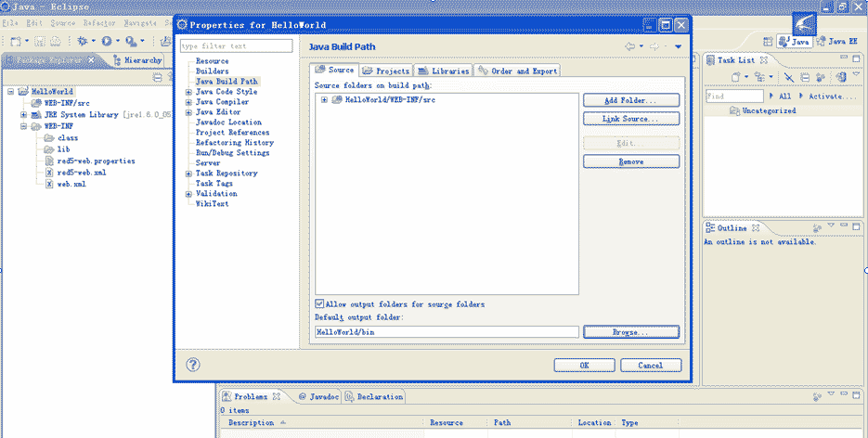Viewport: 868px width, 438px height.
Task: Click the Focus on Workweek icon in Task List
Action: click(821, 77)
